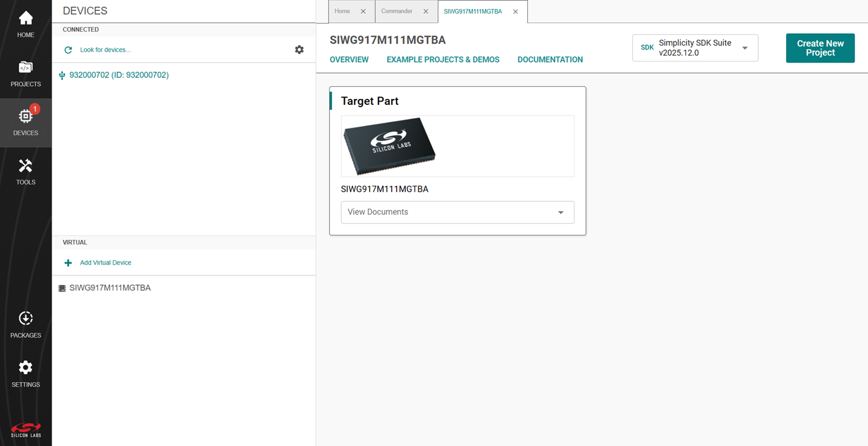Open the Simplicity SDK Suite selector
Image resolution: width=868 pixels, height=446 pixels.
click(x=695, y=48)
